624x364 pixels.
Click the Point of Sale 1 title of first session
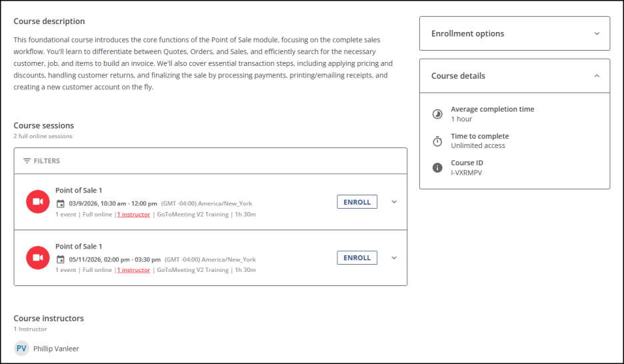pyautogui.click(x=79, y=191)
